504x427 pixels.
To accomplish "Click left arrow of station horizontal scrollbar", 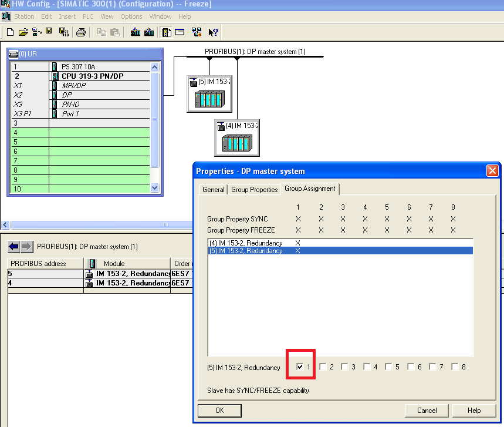I will 5,224.
